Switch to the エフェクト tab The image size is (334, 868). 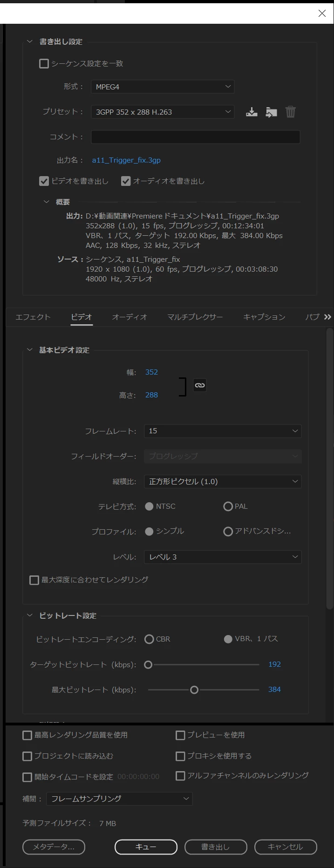pyautogui.click(x=33, y=317)
